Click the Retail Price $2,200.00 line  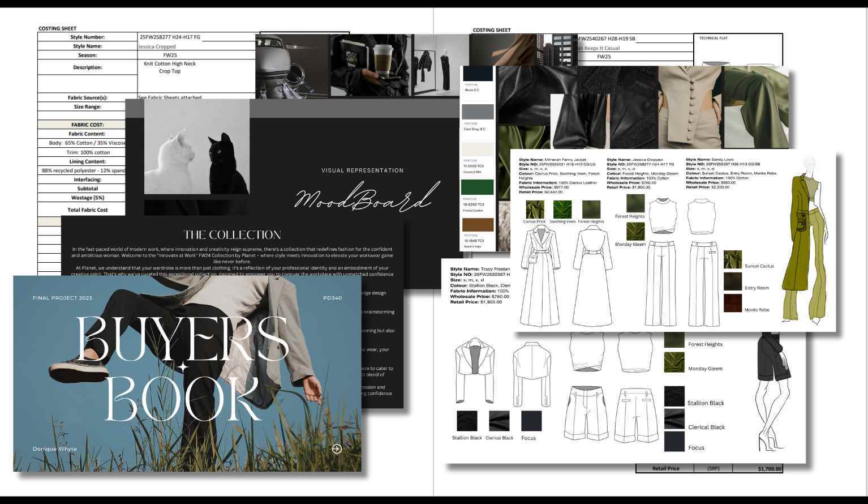click(707, 187)
